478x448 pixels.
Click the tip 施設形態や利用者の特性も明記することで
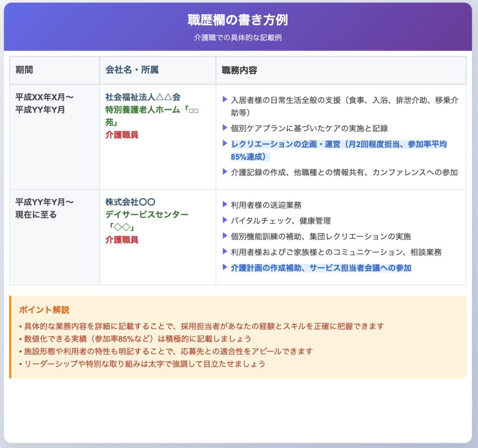click(166, 351)
